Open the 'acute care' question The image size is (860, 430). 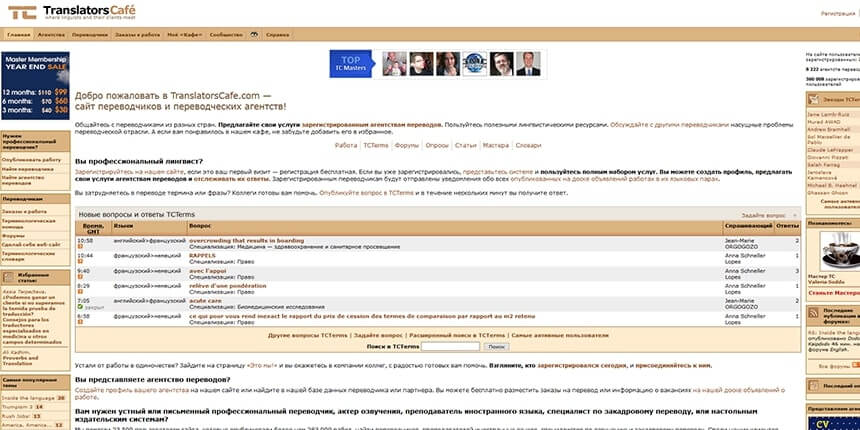(205, 301)
